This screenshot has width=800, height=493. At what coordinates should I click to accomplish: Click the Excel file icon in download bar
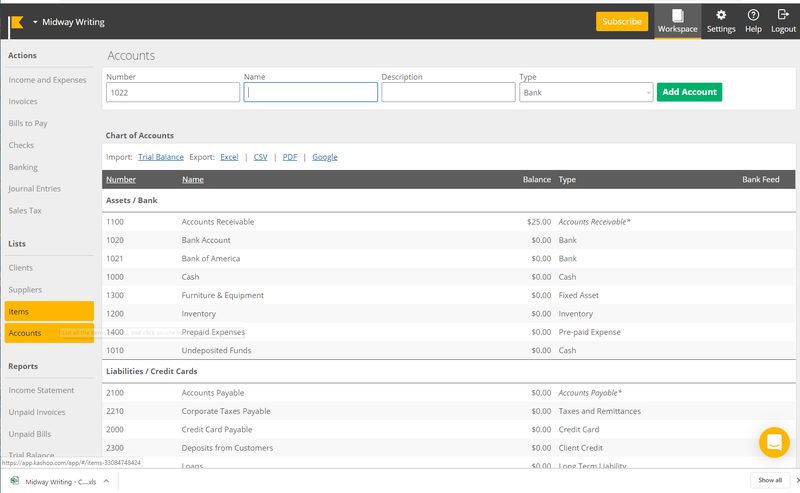coord(15,481)
